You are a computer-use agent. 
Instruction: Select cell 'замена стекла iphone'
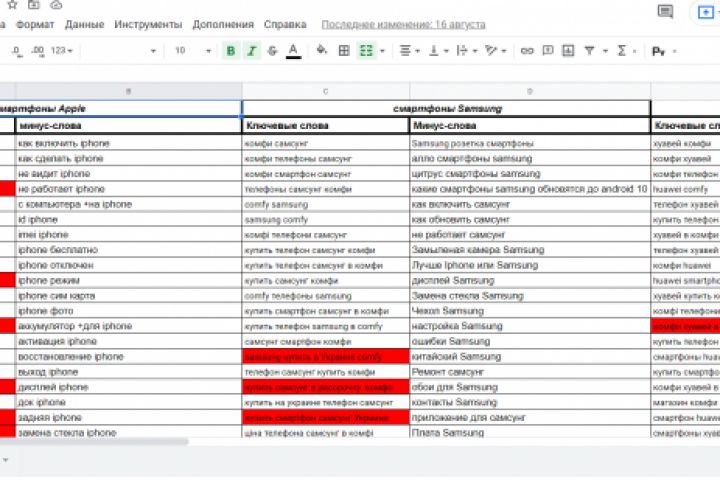coord(129,432)
